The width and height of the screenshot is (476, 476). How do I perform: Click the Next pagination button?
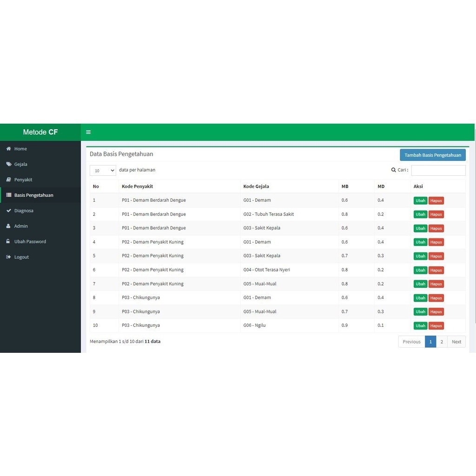456,342
